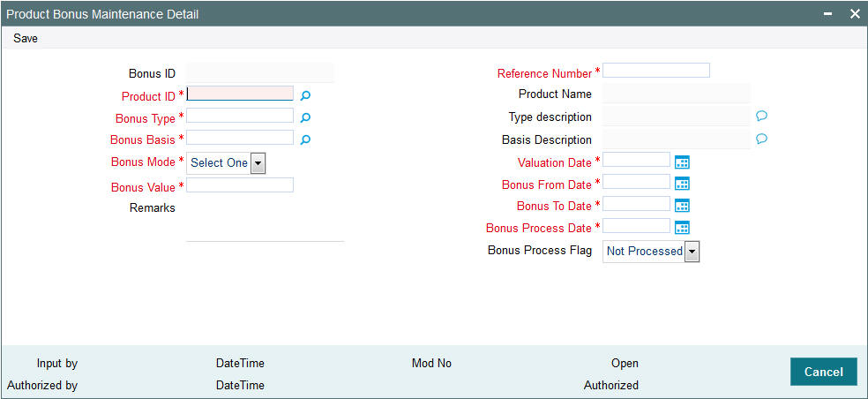Screen dimensions: 868x399
Task: Focus the Bonus From Date field
Action: point(637,181)
